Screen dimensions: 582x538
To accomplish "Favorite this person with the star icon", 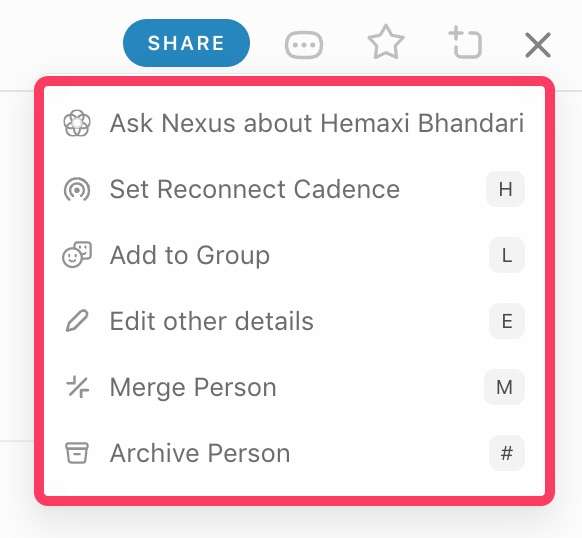I will (386, 43).
